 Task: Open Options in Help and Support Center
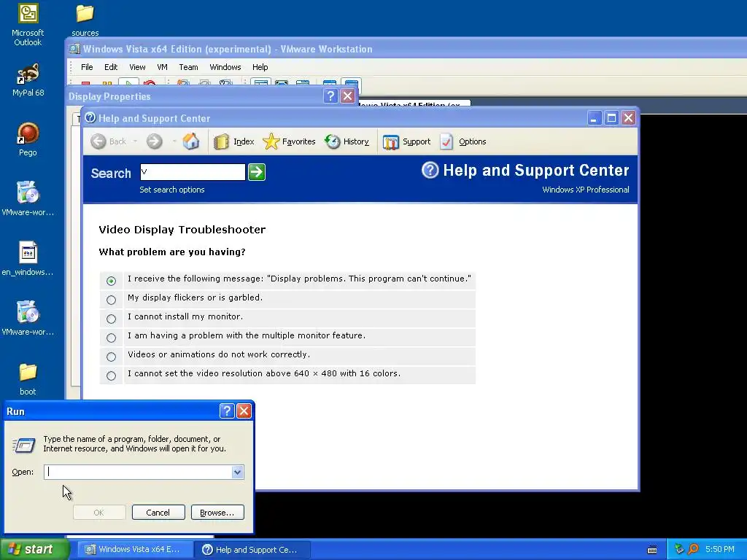pos(463,141)
